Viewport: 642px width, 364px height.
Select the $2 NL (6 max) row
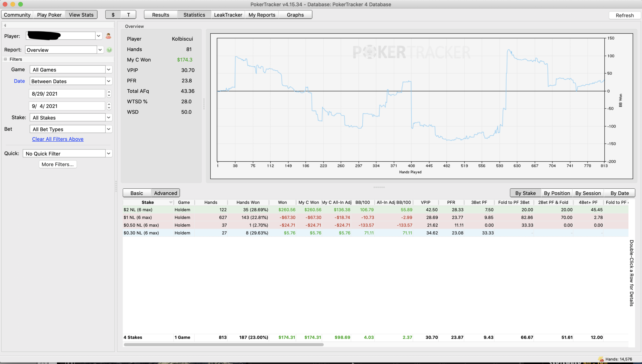click(x=375, y=210)
